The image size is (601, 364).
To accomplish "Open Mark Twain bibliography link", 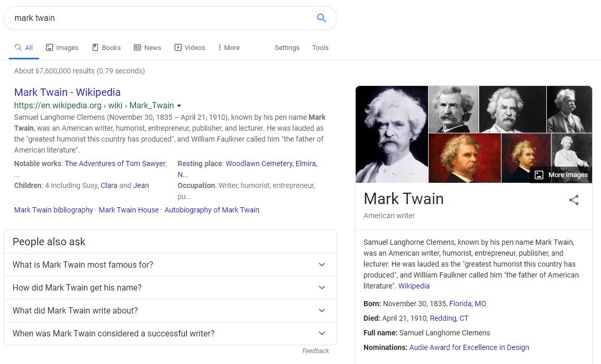I will coord(54,210).
